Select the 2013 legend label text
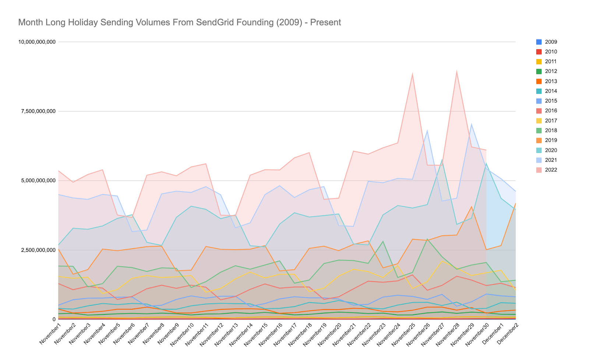Viewport: 589px width, 364px height. [x=551, y=81]
